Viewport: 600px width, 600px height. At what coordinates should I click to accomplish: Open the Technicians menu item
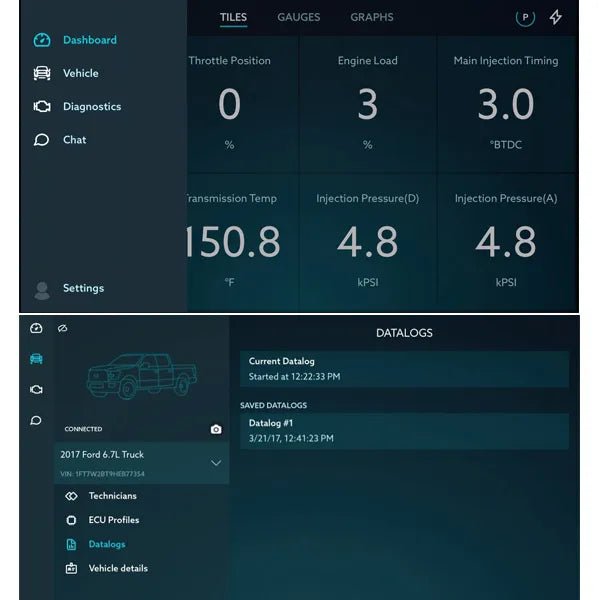[x=112, y=496]
